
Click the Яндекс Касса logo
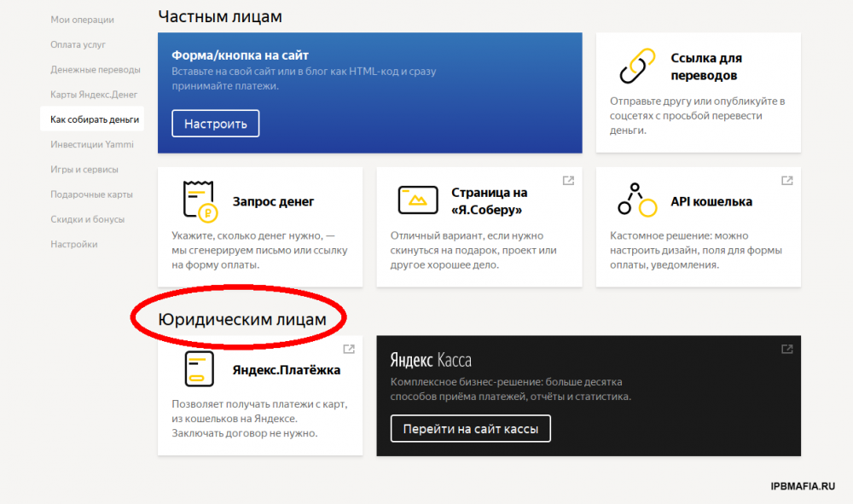(x=431, y=360)
